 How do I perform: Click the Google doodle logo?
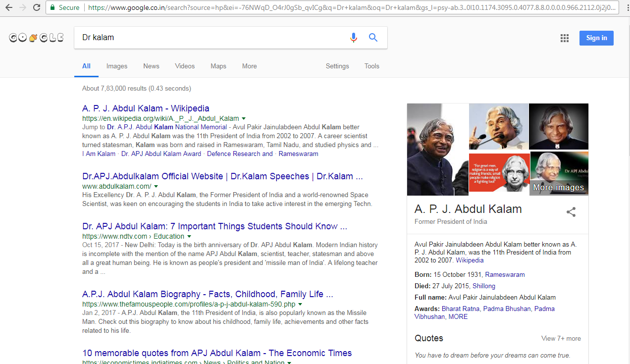pyautogui.click(x=36, y=37)
